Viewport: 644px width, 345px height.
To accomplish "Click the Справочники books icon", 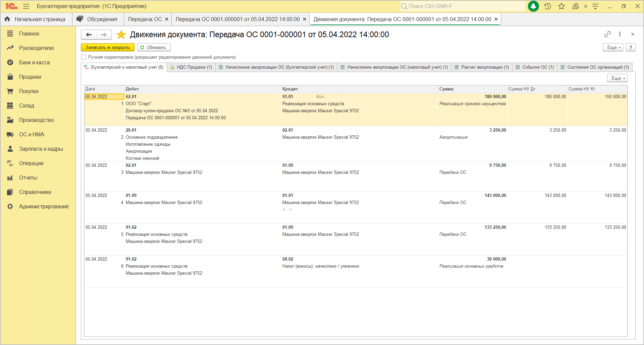I will click(10, 192).
